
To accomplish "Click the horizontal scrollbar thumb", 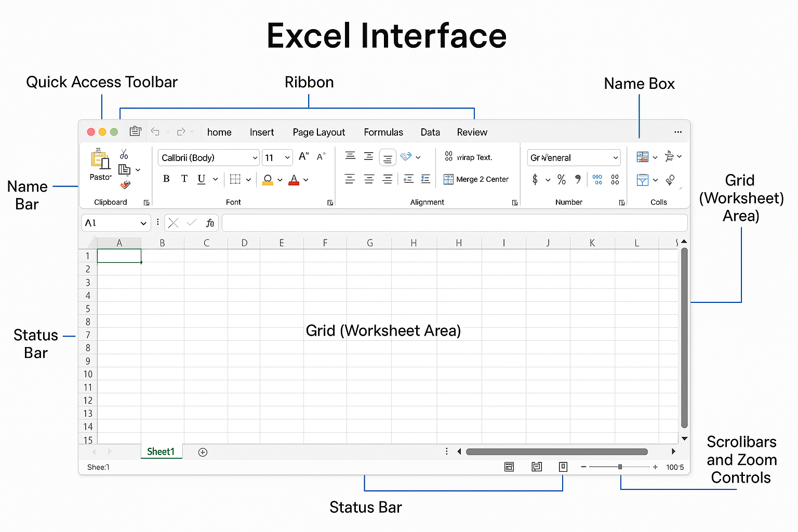I will point(557,451).
